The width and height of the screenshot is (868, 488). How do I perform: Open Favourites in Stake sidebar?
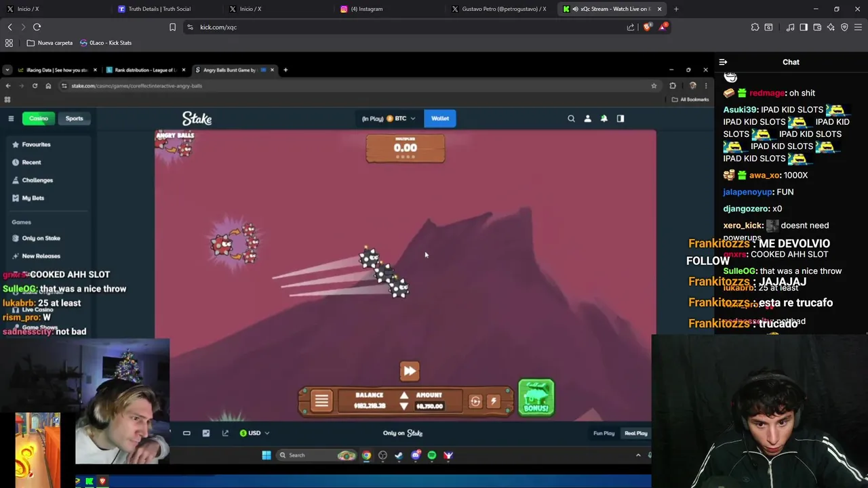31,144
